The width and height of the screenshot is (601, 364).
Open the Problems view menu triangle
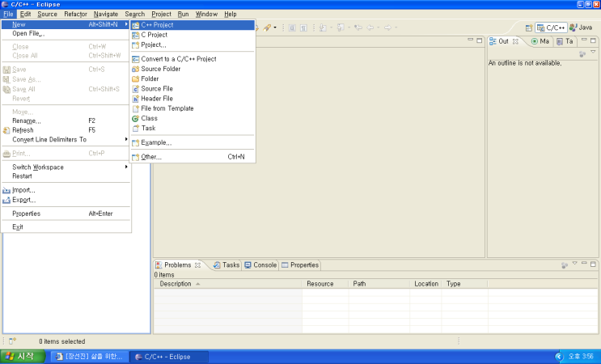pyautogui.click(x=574, y=263)
